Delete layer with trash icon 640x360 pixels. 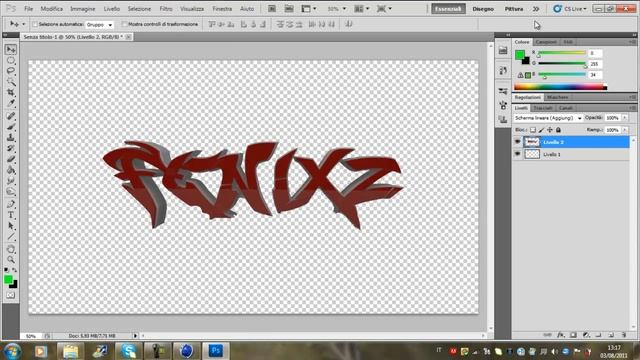click(x=624, y=335)
